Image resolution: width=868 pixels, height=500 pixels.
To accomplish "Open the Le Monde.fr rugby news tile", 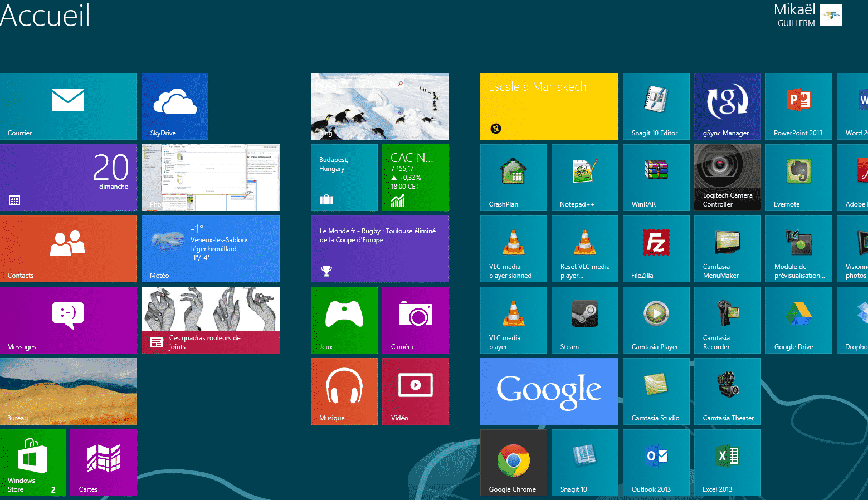I will [379, 249].
